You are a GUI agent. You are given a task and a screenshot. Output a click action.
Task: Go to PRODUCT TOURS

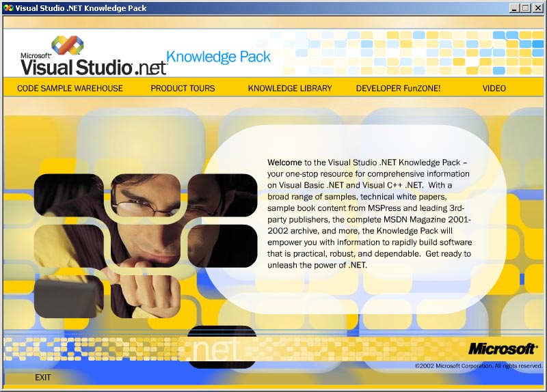183,88
